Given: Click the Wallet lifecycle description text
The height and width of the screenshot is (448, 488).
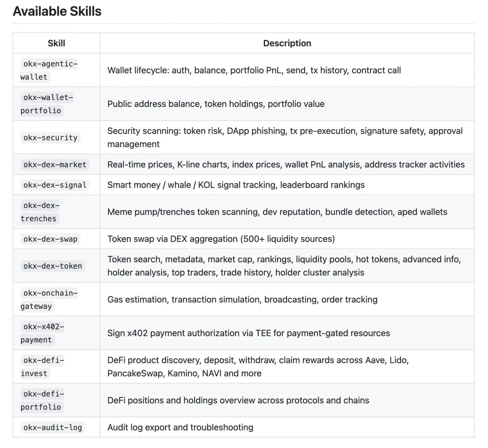Looking at the screenshot, I should pos(254,70).
